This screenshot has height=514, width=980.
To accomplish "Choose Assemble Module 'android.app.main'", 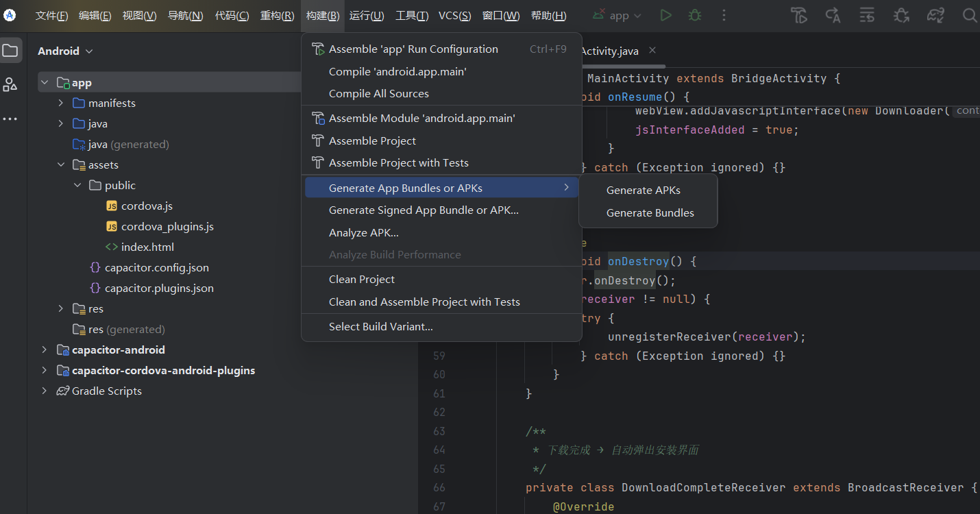I will pyautogui.click(x=441, y=119).
